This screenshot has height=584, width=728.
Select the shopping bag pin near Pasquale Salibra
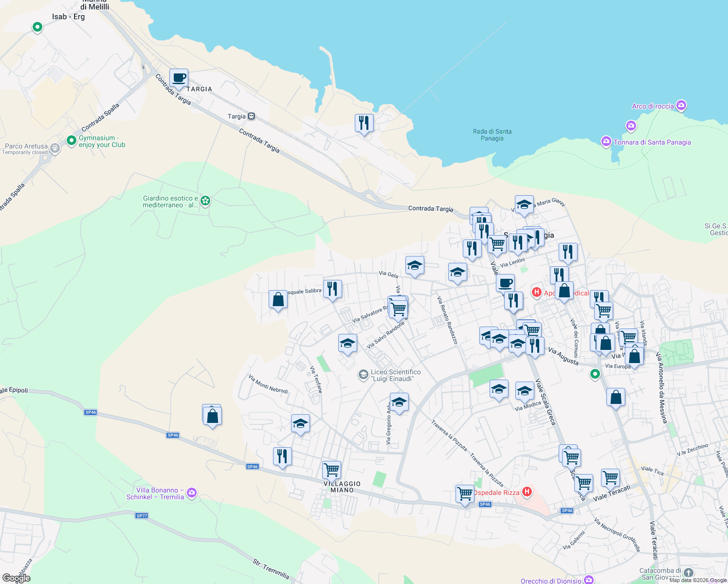(x=278, y=299)
